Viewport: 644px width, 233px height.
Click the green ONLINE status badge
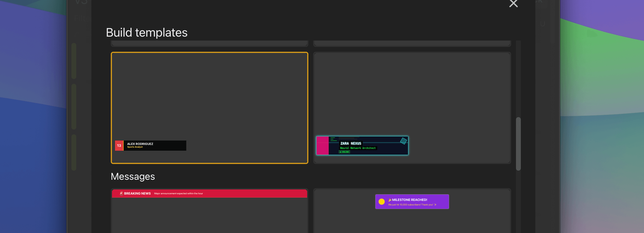344,152
